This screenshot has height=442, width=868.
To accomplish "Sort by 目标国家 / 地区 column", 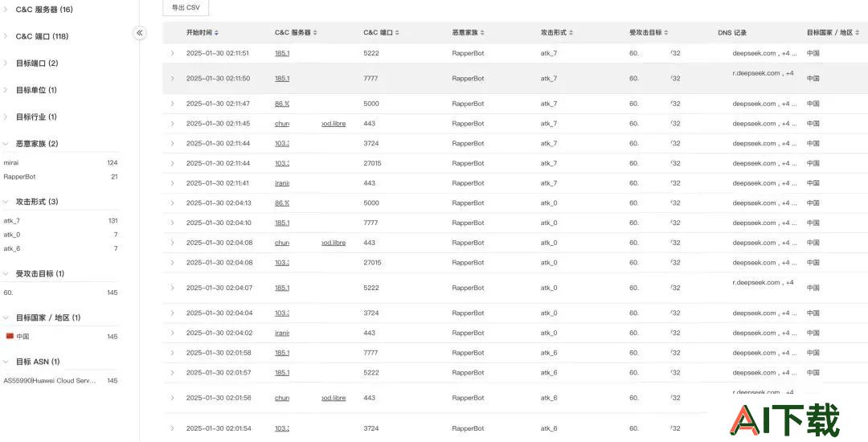I will coord(858,33).
